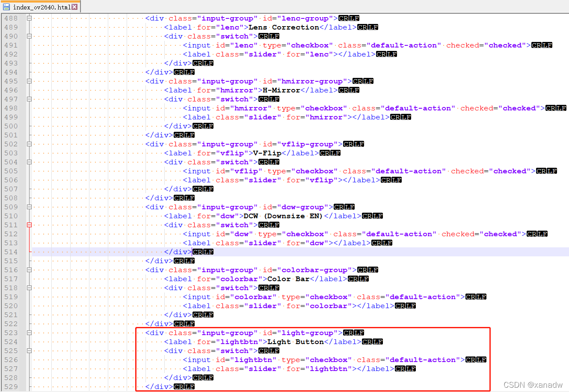Click line number 494 in the margin

(11, 72)
